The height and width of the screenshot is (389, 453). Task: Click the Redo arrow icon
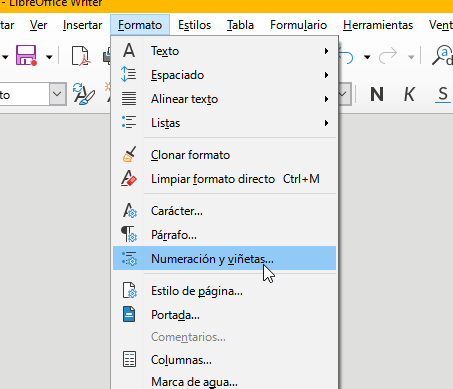388,56
